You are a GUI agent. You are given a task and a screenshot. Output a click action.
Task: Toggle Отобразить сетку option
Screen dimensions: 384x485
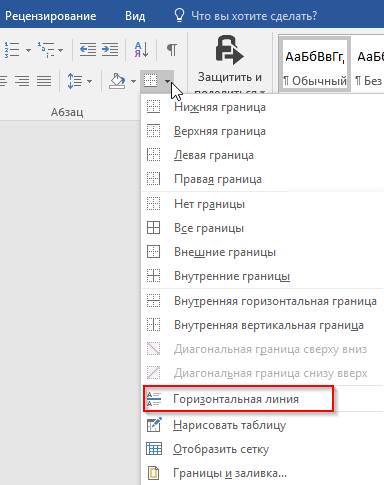pos(263,449)
